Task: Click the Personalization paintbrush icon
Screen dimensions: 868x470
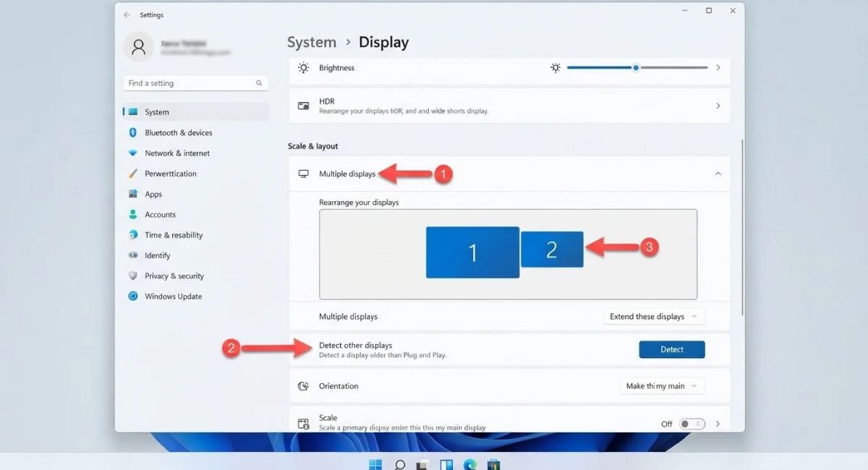Action: 133,174
